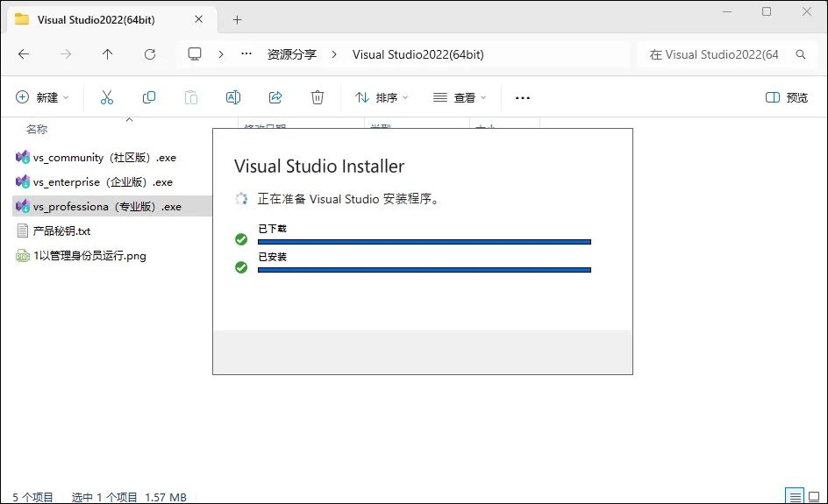Open the 新建 dropdown
Screen dimensions: 828x504
click(x=43, y=97)
